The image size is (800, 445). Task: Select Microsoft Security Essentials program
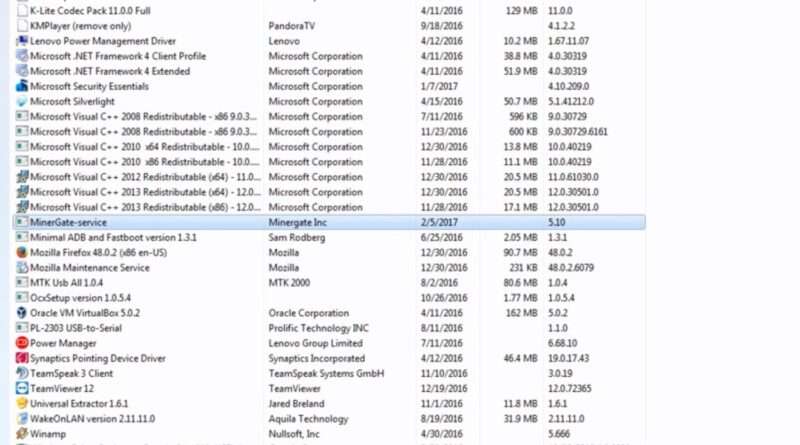tap(89, 86)
